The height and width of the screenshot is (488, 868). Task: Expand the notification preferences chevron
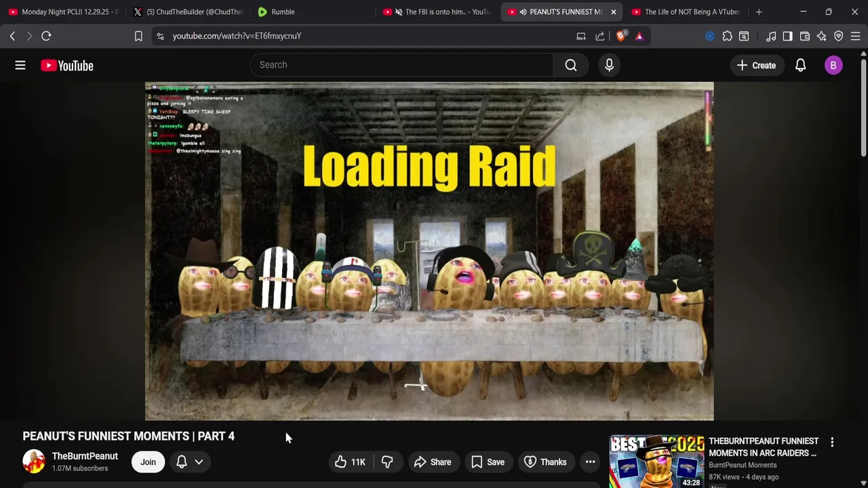coord(199,462)
